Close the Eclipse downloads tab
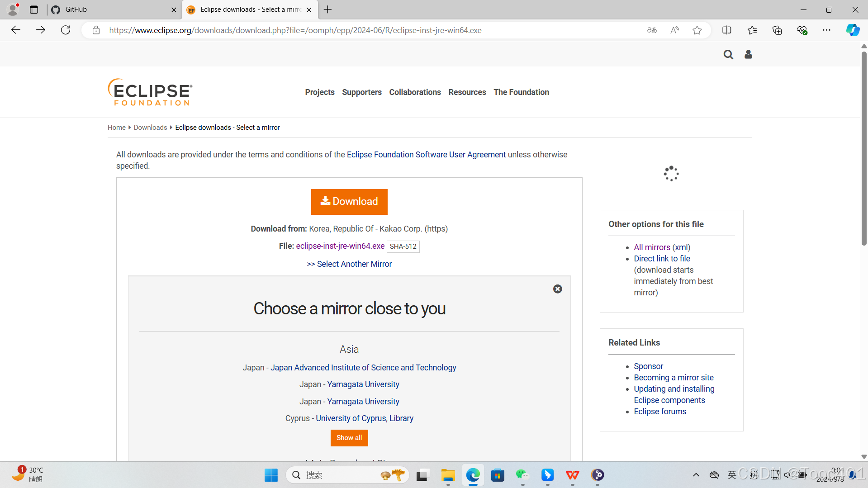The height and width of the screenshot is (488, 868). [309, 9]
